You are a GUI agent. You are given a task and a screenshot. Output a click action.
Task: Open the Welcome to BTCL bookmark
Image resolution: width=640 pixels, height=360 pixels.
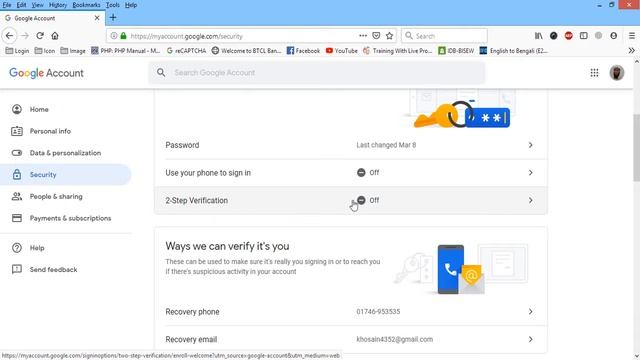[246, 51]
